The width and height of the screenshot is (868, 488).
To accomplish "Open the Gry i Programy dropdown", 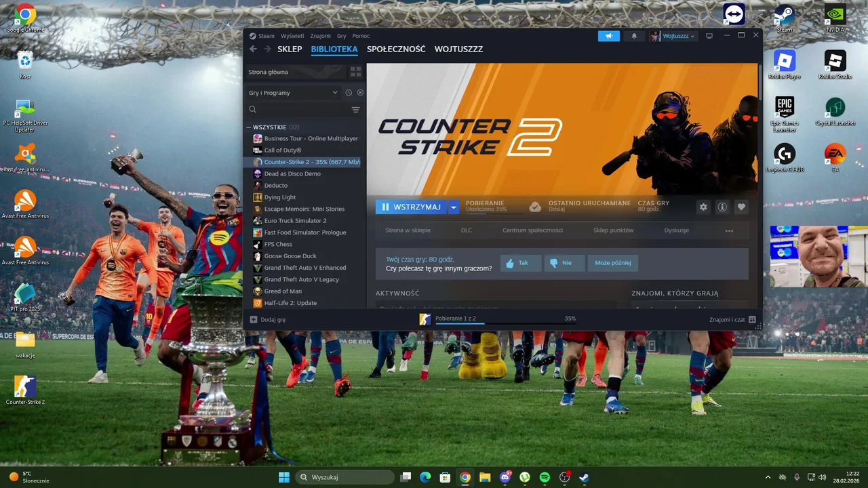I will [x=293, y=93].
